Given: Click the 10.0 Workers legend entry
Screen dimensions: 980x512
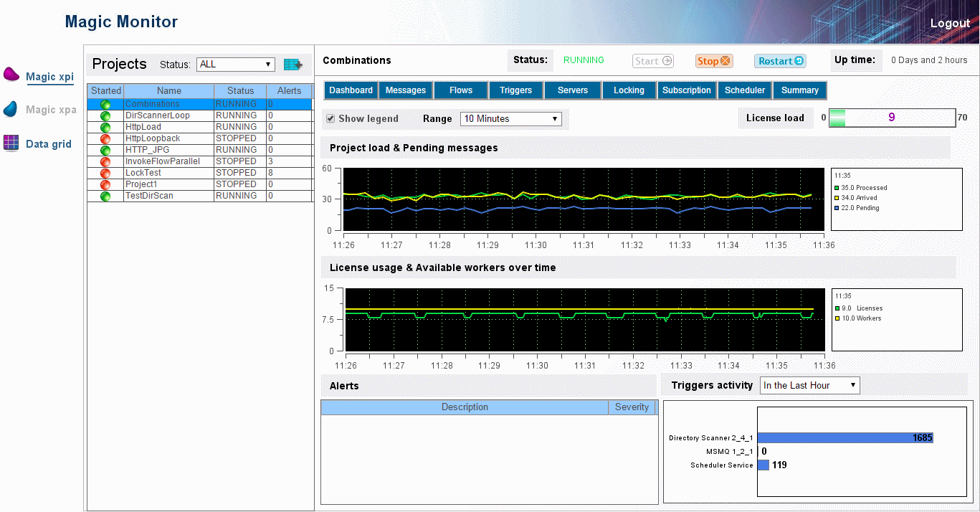Looking at the screenshot, I should tap(857, 318).
